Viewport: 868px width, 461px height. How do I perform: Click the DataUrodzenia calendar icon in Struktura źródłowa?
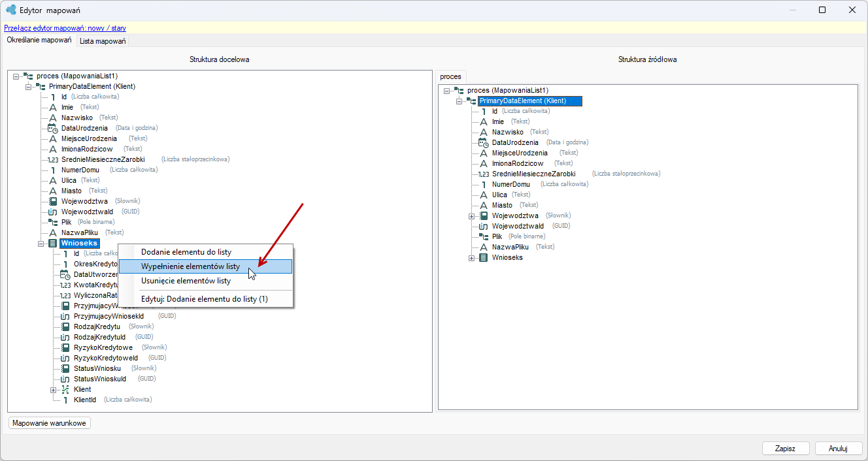[x=484, y=142]
